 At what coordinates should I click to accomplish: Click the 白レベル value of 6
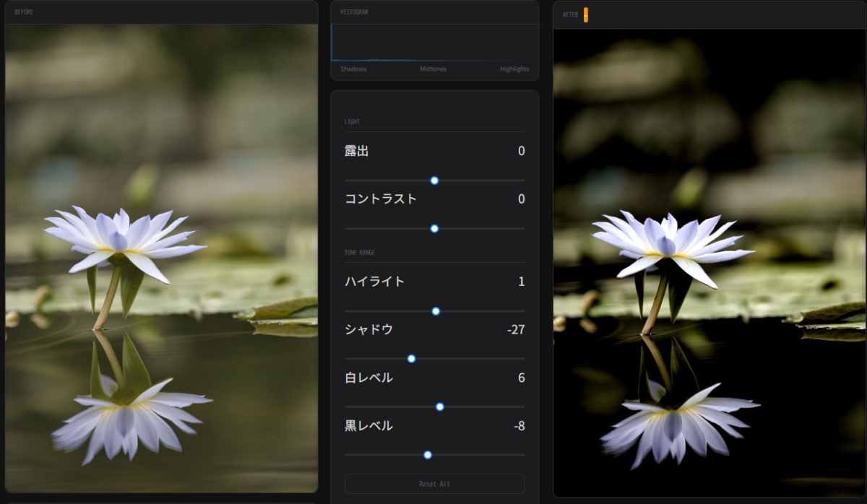tap(521, 378)
